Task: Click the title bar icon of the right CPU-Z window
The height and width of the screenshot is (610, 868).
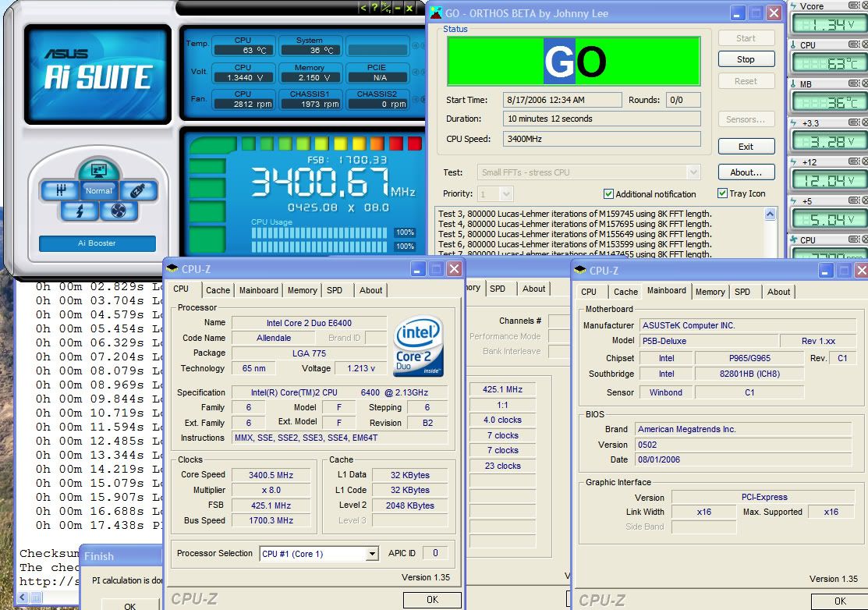Action: (x=580, y=270)
